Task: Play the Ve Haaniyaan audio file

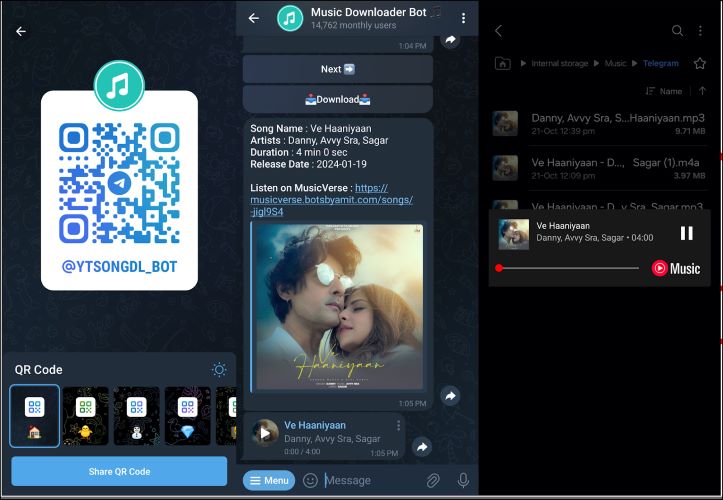Action: [265, 433]
